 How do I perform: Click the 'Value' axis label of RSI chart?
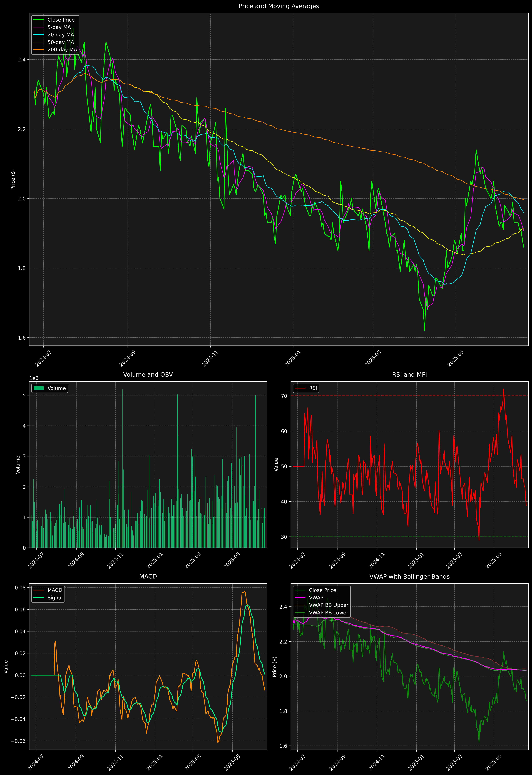point(276,464)
